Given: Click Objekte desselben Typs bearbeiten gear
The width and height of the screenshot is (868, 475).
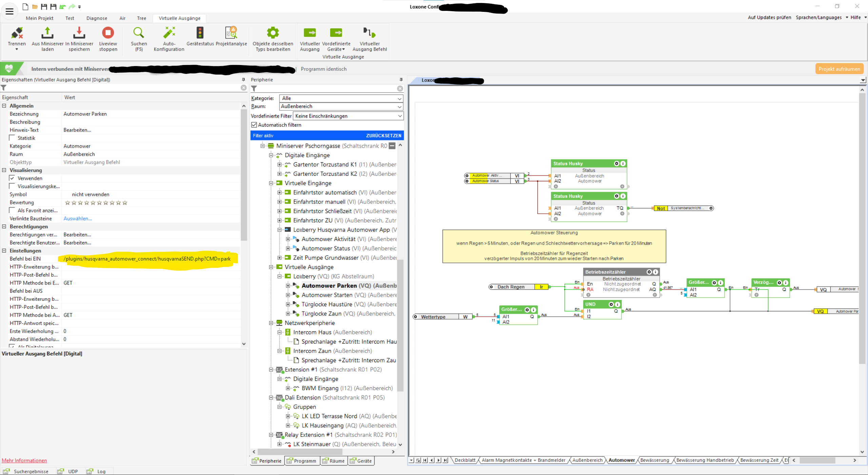Looking at the screenshot, I should [x=273, y=33].
